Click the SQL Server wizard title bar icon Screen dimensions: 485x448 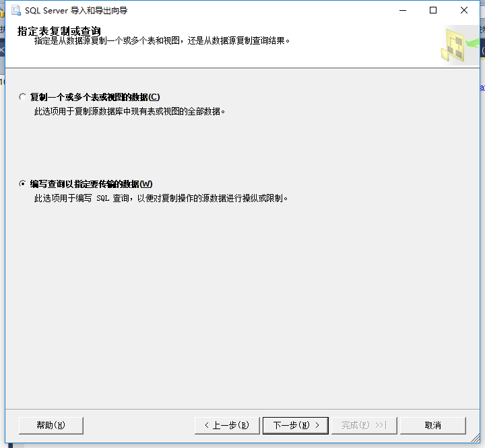click(16, 10)
